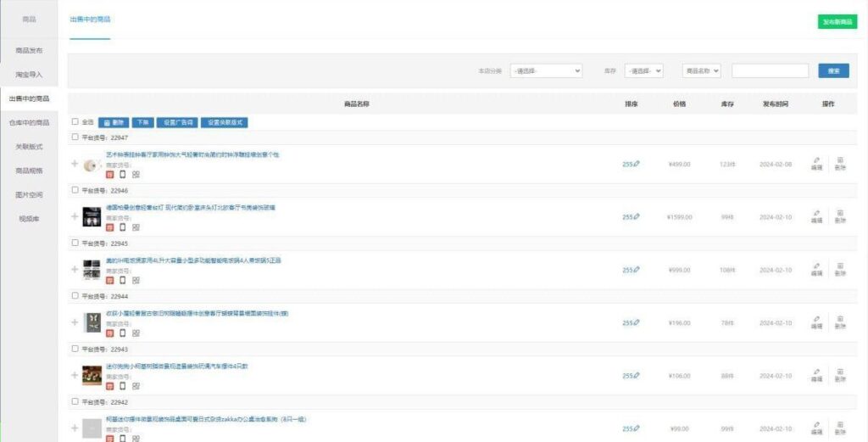
Task: Click the sort-order edit pencil for product 22945
Action: click(637, 270)
